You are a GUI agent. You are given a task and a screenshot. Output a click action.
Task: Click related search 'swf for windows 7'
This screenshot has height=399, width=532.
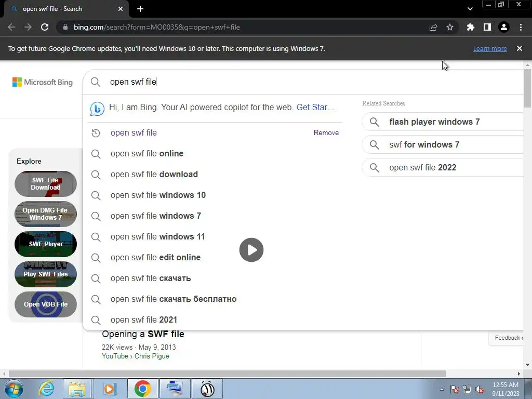tap(443, 145)
